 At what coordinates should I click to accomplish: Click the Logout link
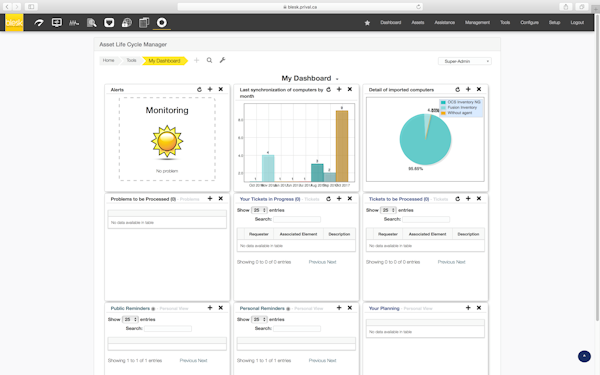[x=577, y=23]
